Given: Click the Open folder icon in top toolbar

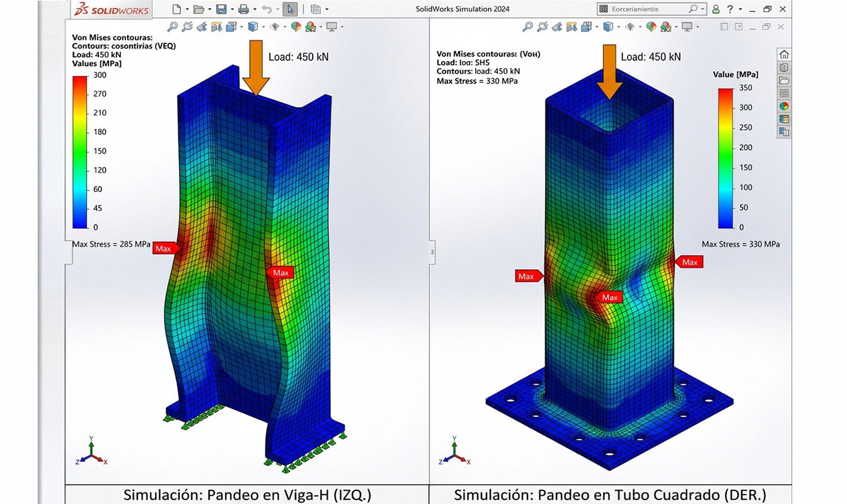Looking at the screenshot, I should (x=199, y=9).
